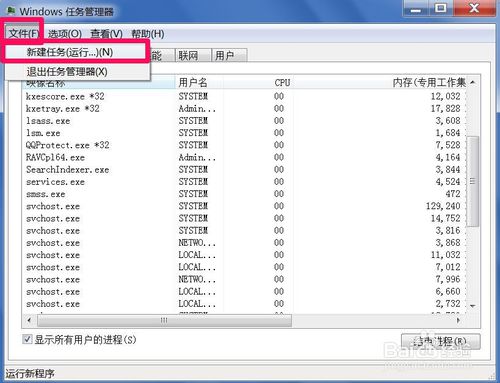Screen dimensions: 500x383
Task: Open the 帮助(H) menu
Action: click(147, 34)
